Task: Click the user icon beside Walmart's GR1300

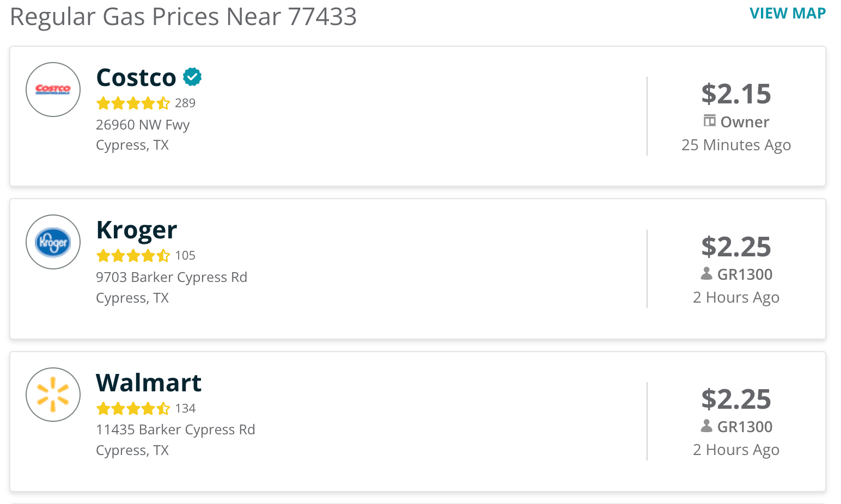Action: 706,426
